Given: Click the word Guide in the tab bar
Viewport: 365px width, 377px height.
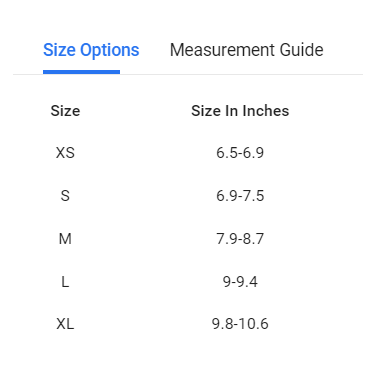Looking at the screenshot, I should [301, 50].
